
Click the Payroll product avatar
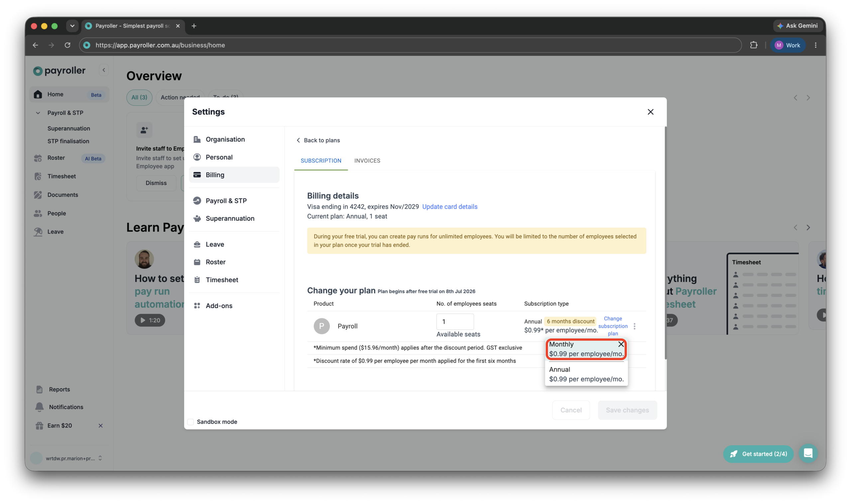click(321, 326)
